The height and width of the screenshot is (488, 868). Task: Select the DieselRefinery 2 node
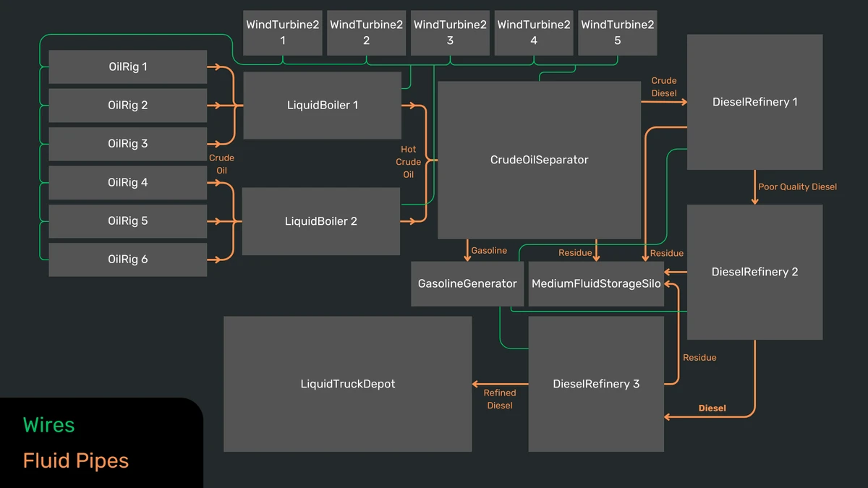(754, 272)
